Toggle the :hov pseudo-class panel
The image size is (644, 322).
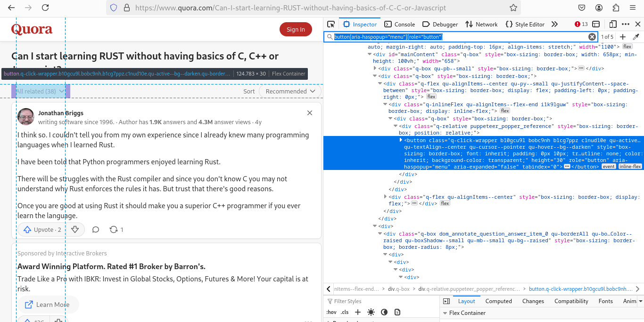[x=331, y=312]
